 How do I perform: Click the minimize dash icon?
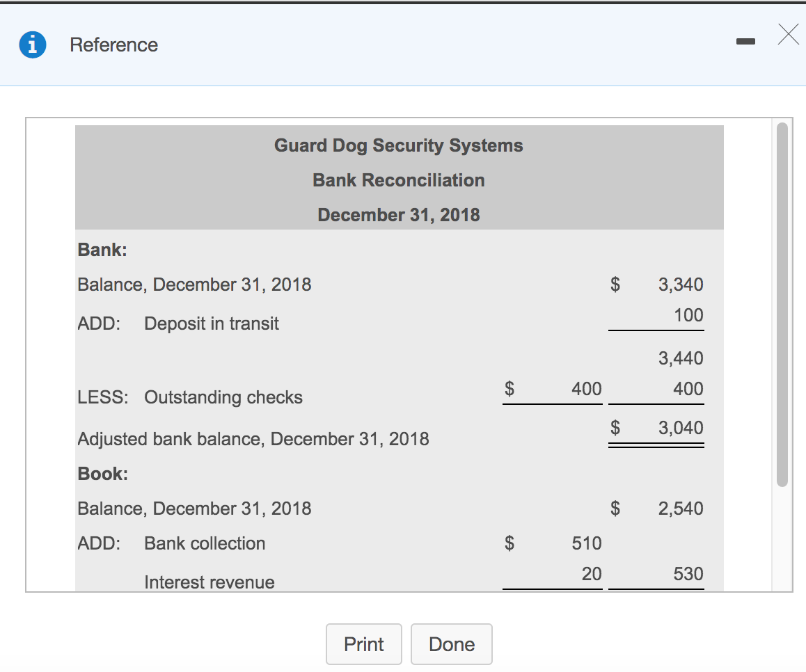point(745,41)
